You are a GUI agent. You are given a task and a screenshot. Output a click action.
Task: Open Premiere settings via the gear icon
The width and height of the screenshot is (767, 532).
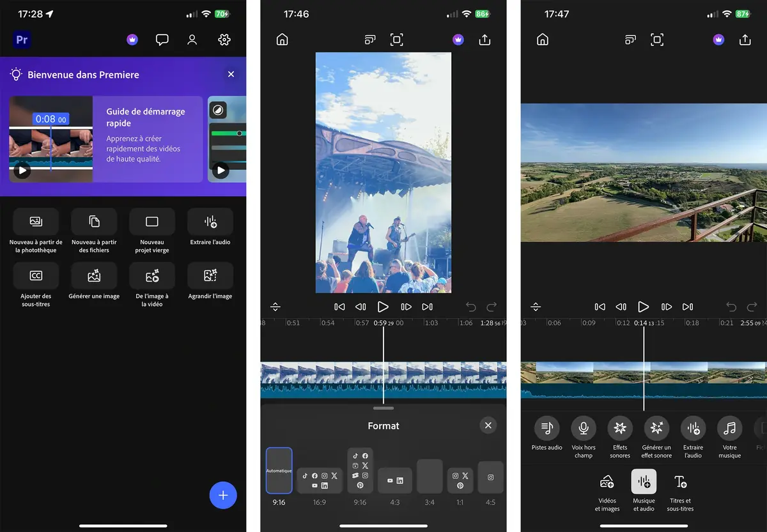click(224, 40)
